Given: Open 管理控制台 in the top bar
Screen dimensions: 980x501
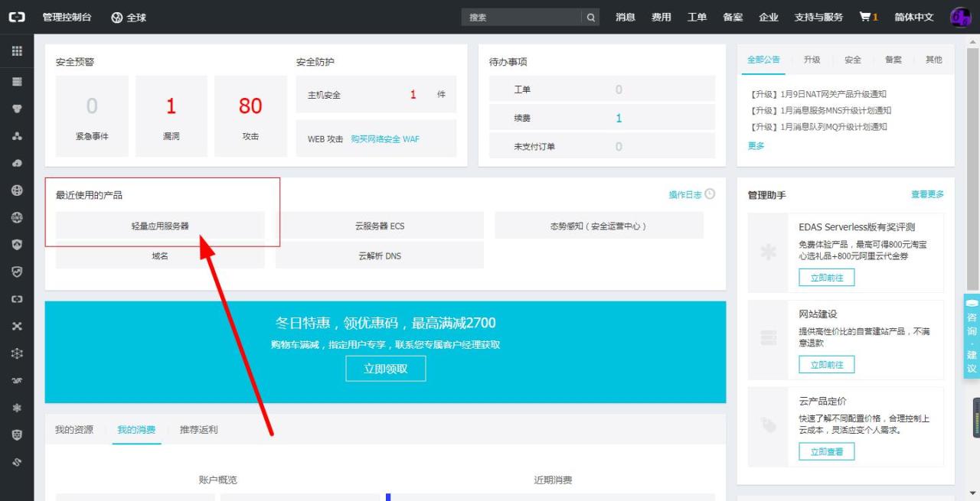Looking at the screenshot, I should (68, 17).
